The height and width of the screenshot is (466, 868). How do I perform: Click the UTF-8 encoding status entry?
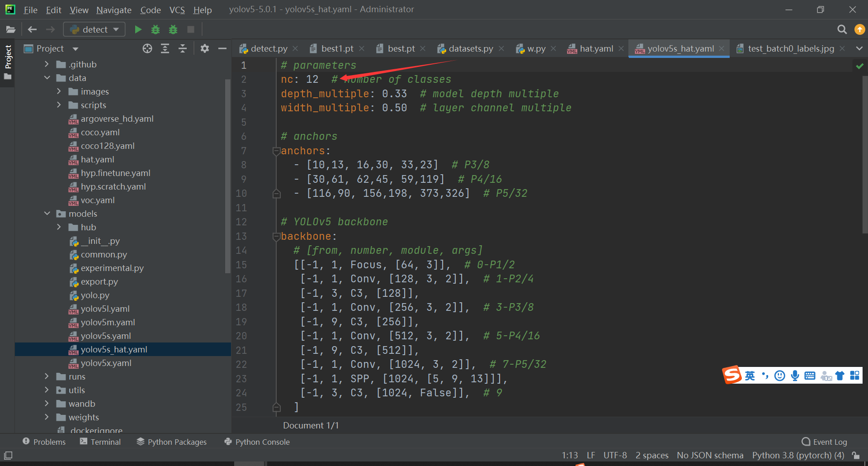pyautogui.click(x=615, y=455)
